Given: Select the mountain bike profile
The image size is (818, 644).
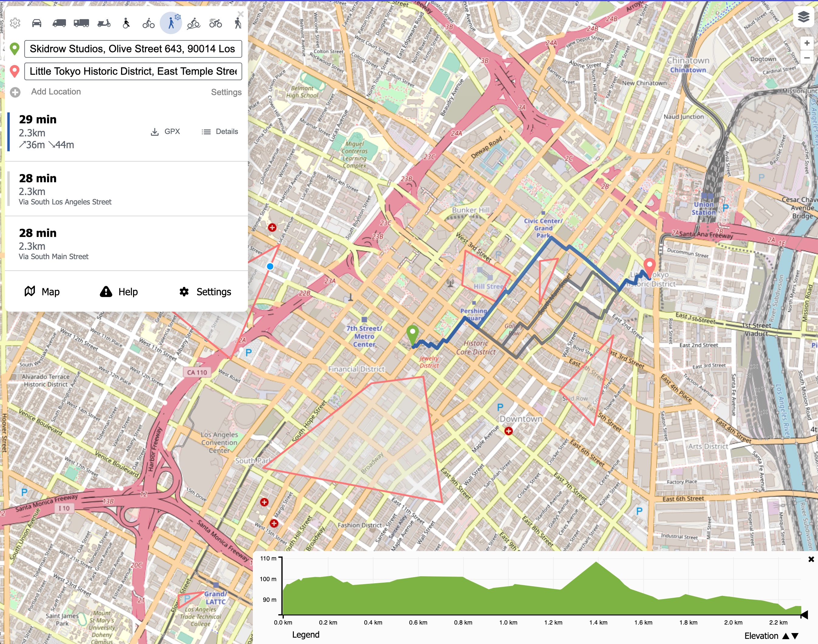Looking at the screenshot, I should [x=194, y=23].
